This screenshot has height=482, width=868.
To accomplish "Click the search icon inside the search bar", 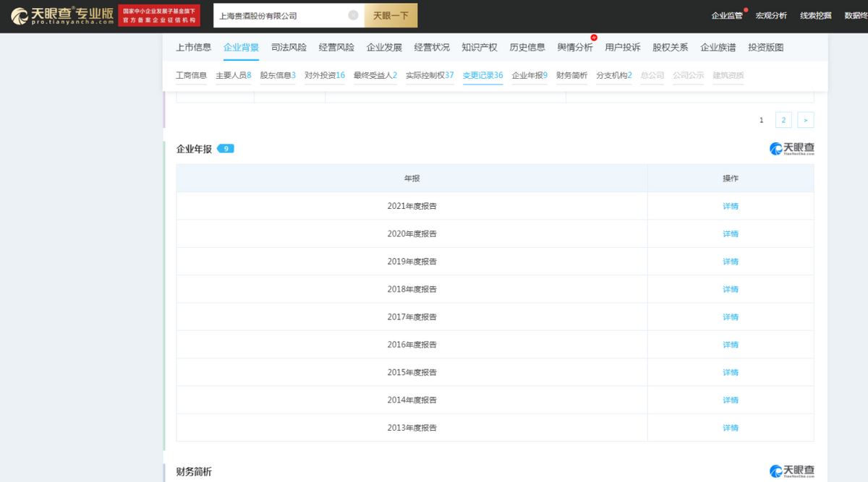I will coord(354,15).
